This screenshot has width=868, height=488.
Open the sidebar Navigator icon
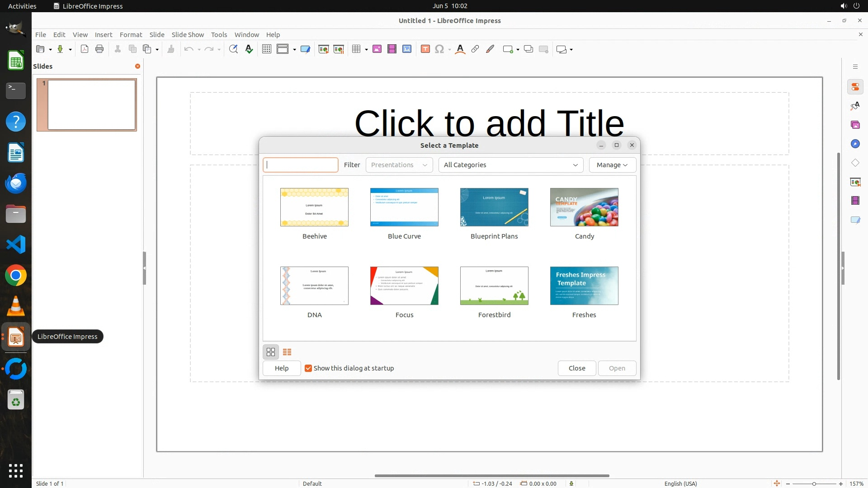tap(855, 144)
